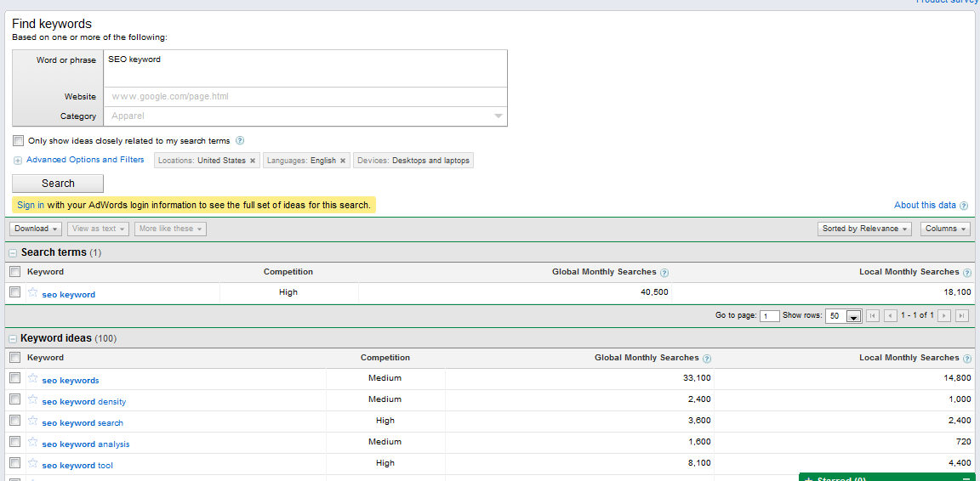
Task: Remove the English language filter
Action: click(343, 161)
